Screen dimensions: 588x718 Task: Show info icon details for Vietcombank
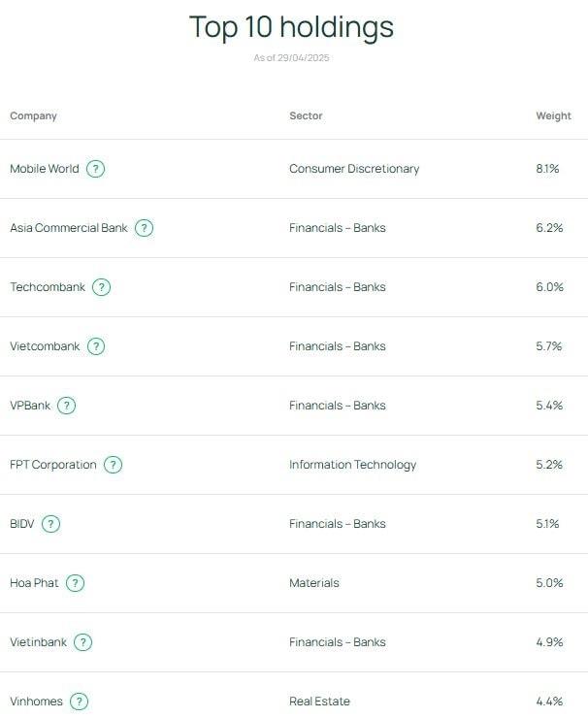click(x=96, y=346)
